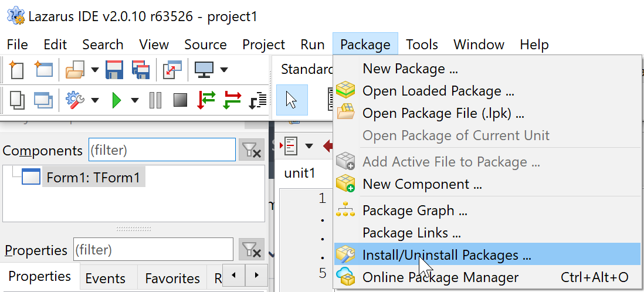The image size is (644, 292).
Task: Choose Install/Uninstall Packages ...
Action: click(487, 255)
